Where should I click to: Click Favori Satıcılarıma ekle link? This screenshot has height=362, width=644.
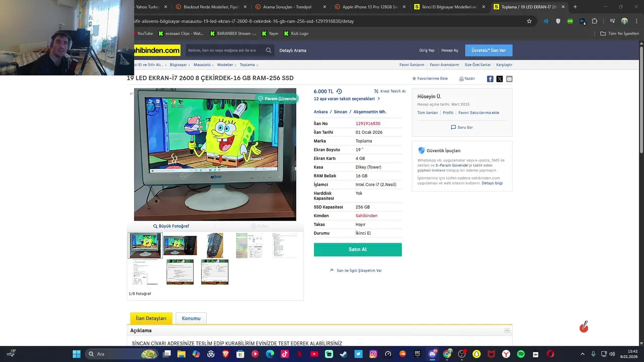pos(478,113)
